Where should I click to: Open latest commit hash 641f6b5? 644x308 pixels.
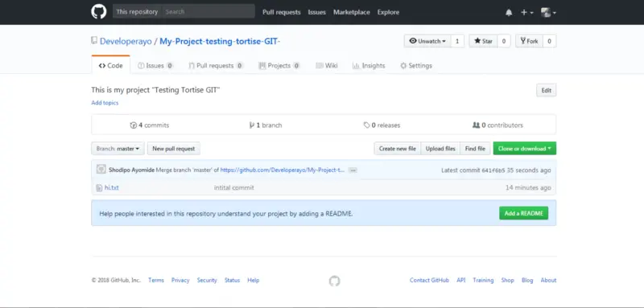[493, 170]
